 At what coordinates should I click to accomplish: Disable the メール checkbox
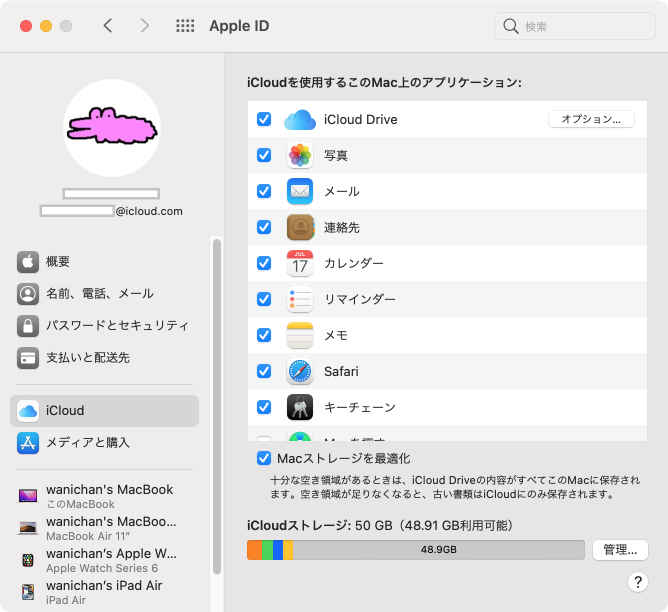coord(264,191)
